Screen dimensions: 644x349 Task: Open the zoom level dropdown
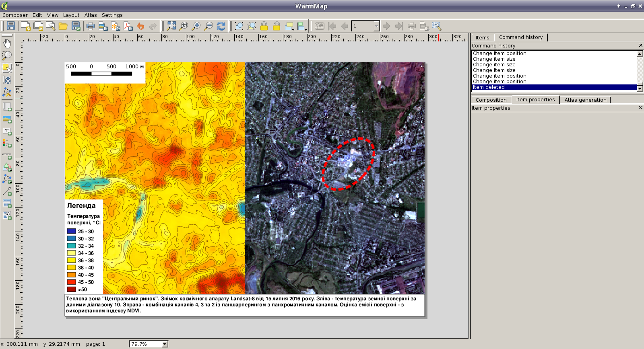pyautogui.click(x=165, y=344)
